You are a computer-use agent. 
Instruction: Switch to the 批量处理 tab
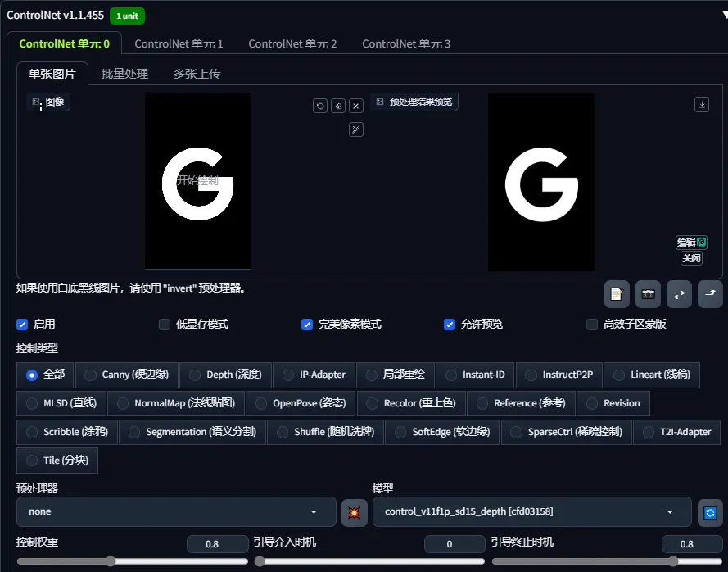pyautogui.click(x=125, y=74)
